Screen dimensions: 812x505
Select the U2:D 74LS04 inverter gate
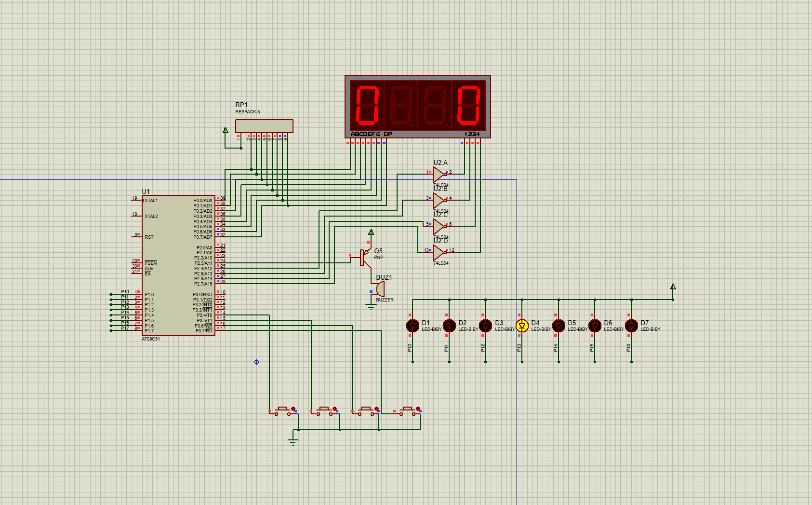(x=439, y=252)
